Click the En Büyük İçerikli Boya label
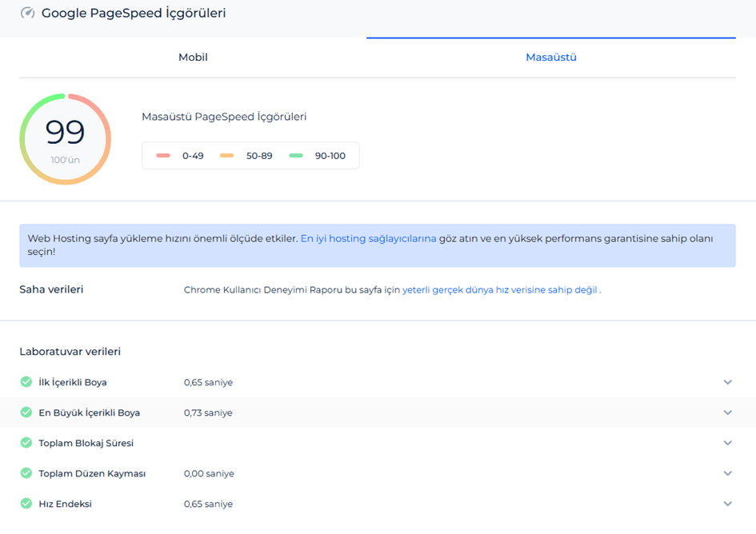The height and width of the screenshot is (534, 756). (x=89, y=412)
